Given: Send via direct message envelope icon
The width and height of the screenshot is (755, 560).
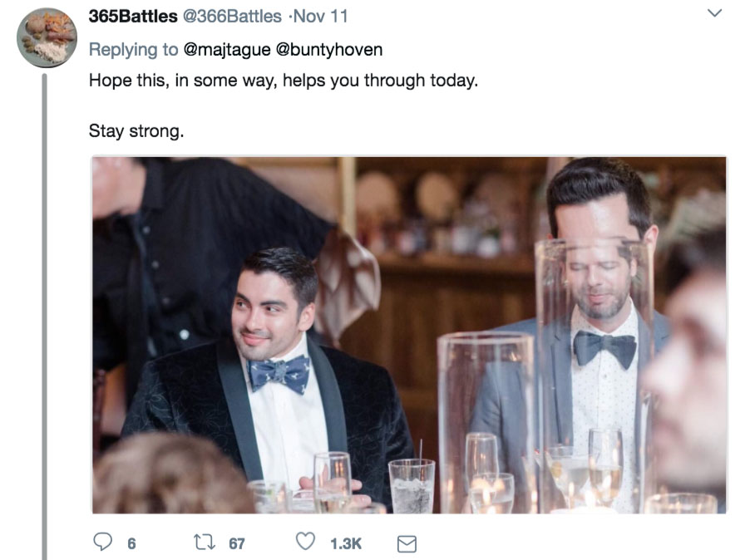Looking at the screenshot, I should 406,544.
